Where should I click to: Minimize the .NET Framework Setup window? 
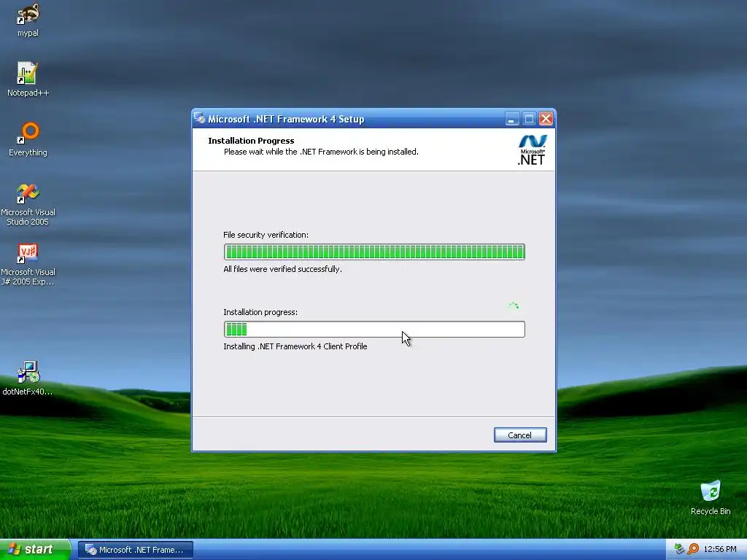click(x=511, y=119)
